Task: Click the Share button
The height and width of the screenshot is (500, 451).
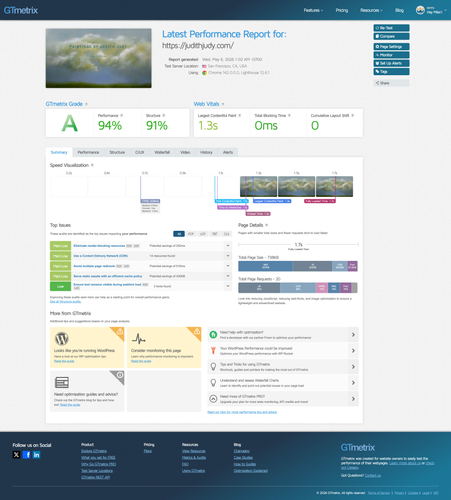Action: pyautogui.click(x=391, y=83)
